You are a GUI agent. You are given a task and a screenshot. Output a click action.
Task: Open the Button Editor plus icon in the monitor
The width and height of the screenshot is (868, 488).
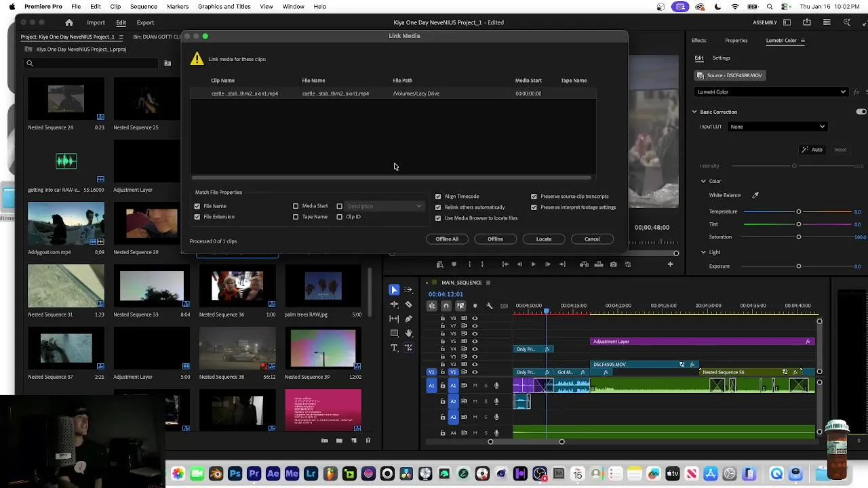[x=670, y=264]
